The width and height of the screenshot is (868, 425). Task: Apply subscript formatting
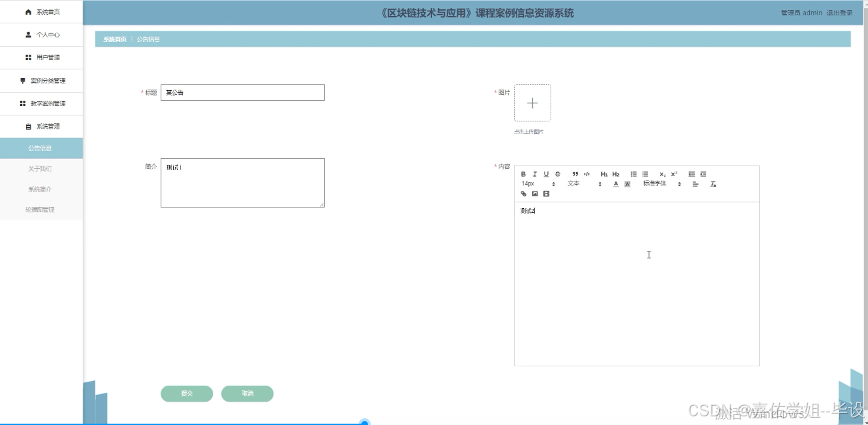663,174
